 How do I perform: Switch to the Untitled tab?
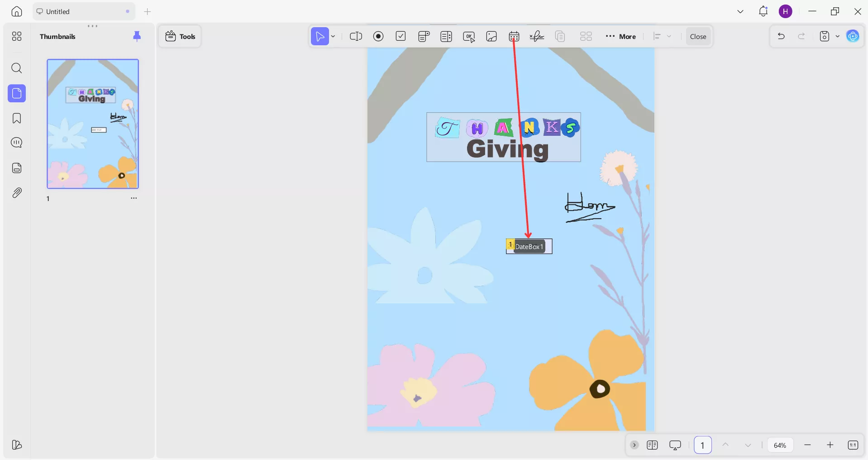click(x=84, y=12)
